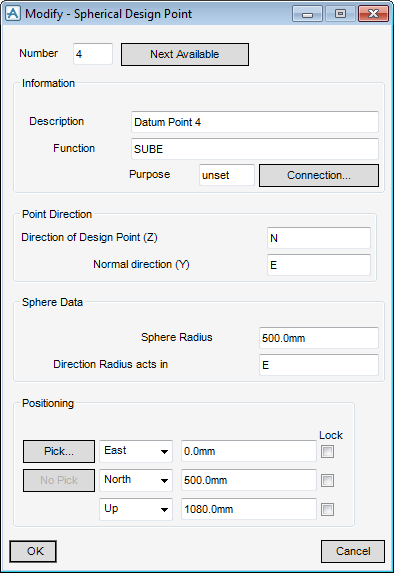394x573 pixels.
Task: Focus the Normal direction (Y) field
Action: coord(319,265)
